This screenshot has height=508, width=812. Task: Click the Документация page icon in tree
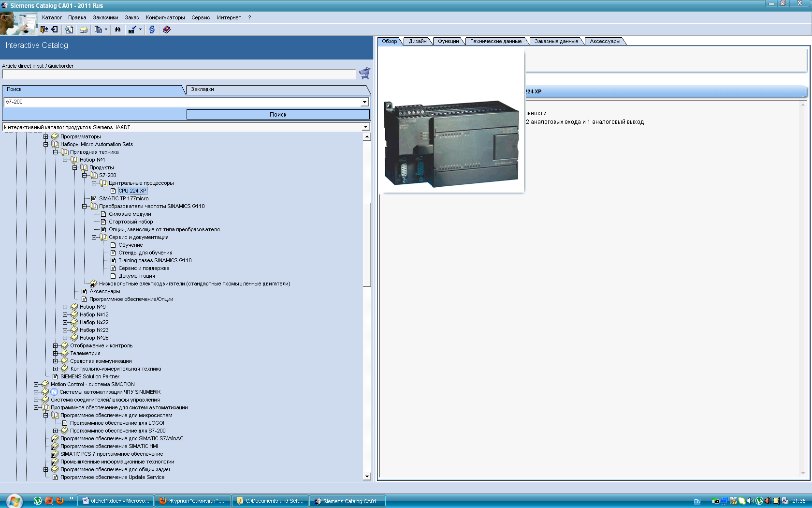113,276
